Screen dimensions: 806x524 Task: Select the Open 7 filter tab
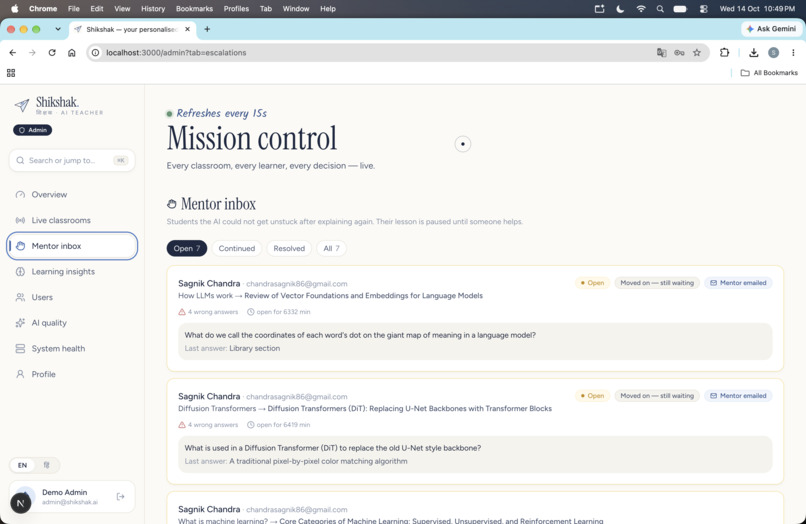pyautogui.click(x=187, y=248)
